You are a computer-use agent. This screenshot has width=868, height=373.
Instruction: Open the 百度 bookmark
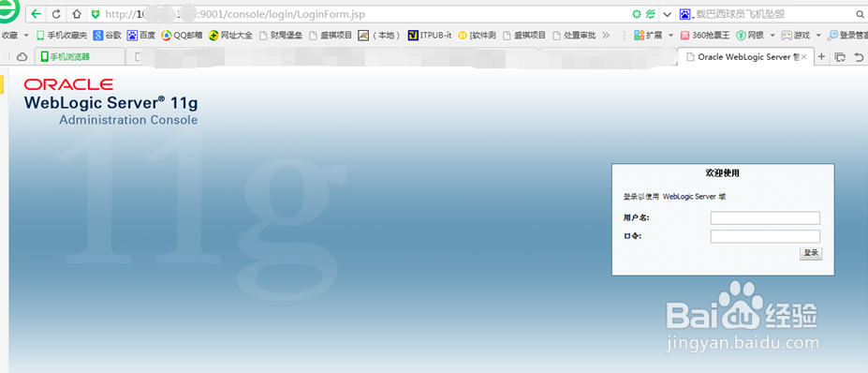141,36
